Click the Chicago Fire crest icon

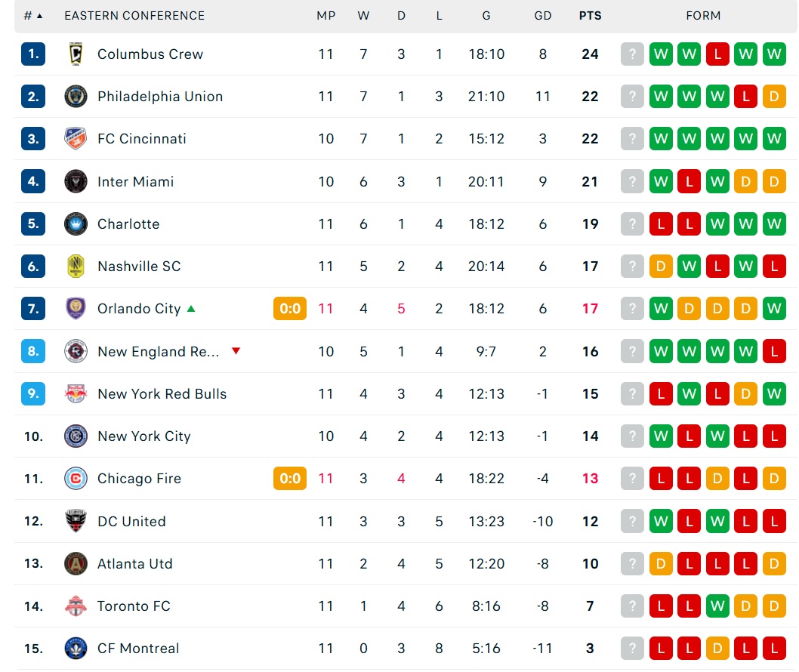pyautogui.click(x=76, y=479)
